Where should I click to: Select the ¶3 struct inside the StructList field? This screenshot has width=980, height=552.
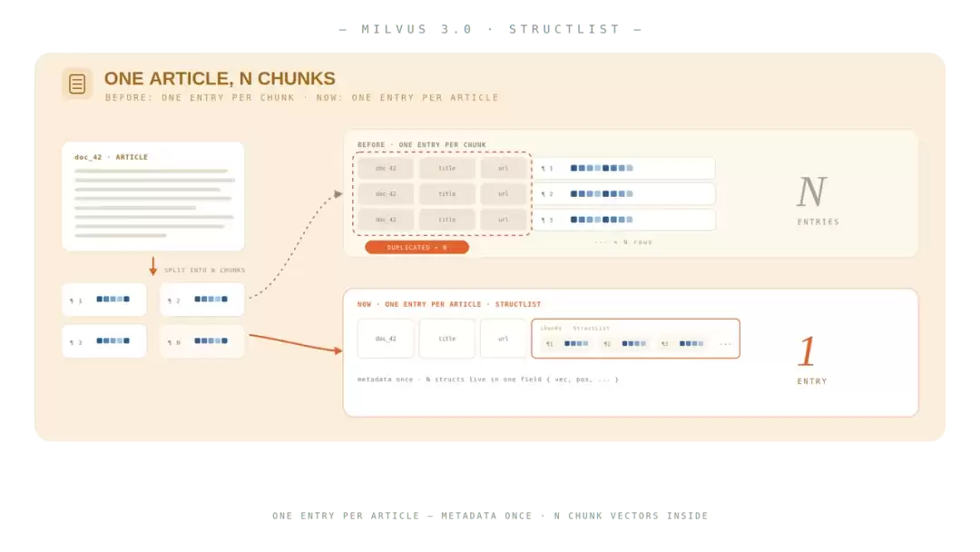[x=682, y=344]
